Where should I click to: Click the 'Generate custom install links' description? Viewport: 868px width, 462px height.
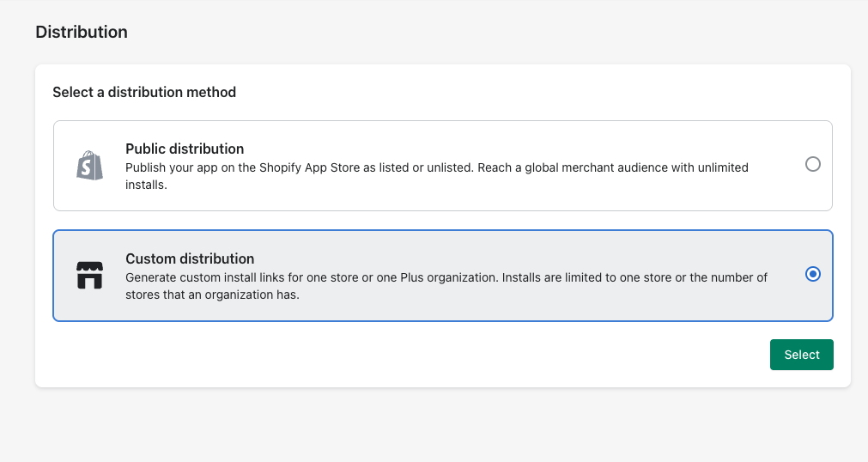pyautogui.click(x=446, y=286)
